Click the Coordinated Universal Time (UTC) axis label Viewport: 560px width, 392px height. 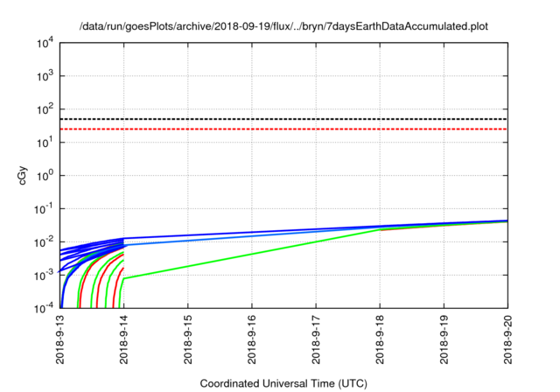tap(283, 383)
